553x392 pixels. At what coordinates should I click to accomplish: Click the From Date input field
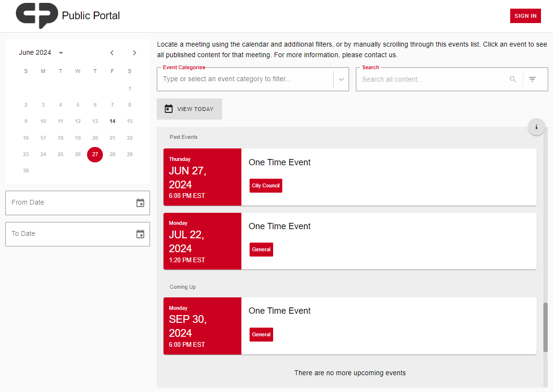tap(77, 203)
